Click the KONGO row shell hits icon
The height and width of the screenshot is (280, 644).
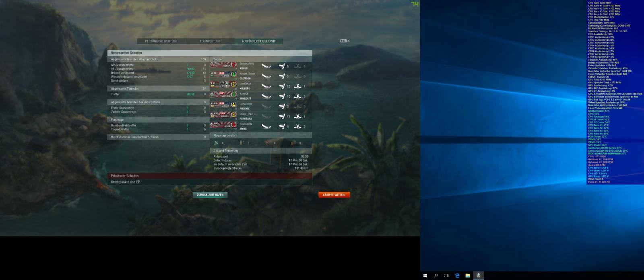pos(282,66)
